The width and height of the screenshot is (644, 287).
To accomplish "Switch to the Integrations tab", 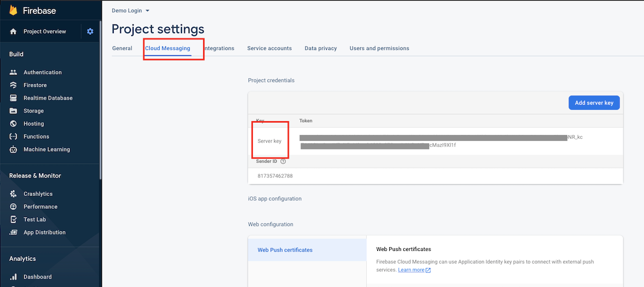I will tap(219, 48).
